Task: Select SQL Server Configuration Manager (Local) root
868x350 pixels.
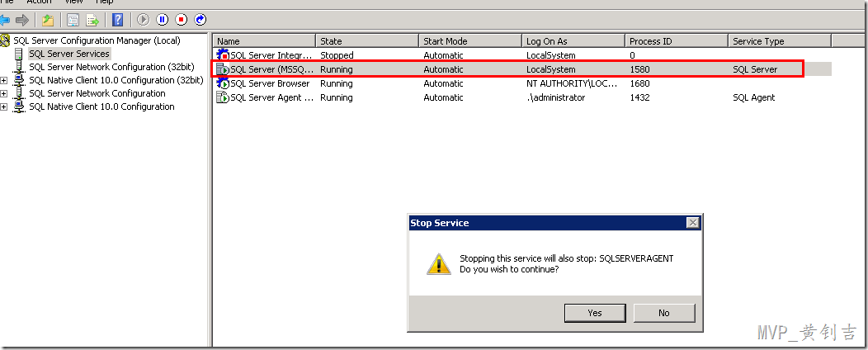Action: tap(97, 40)
